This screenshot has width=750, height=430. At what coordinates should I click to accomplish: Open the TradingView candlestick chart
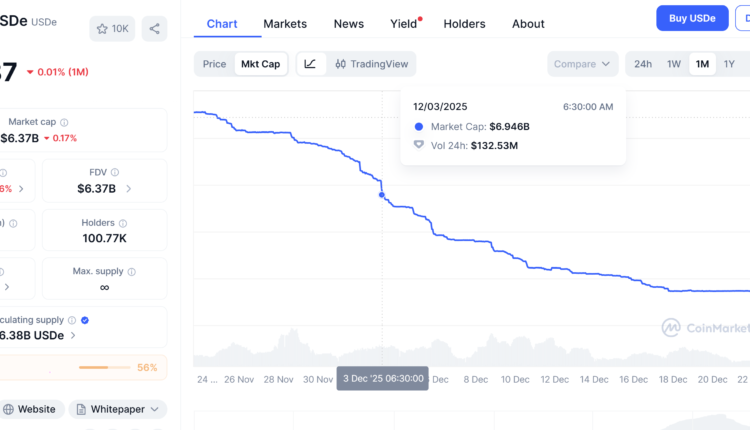pos(372,64)
